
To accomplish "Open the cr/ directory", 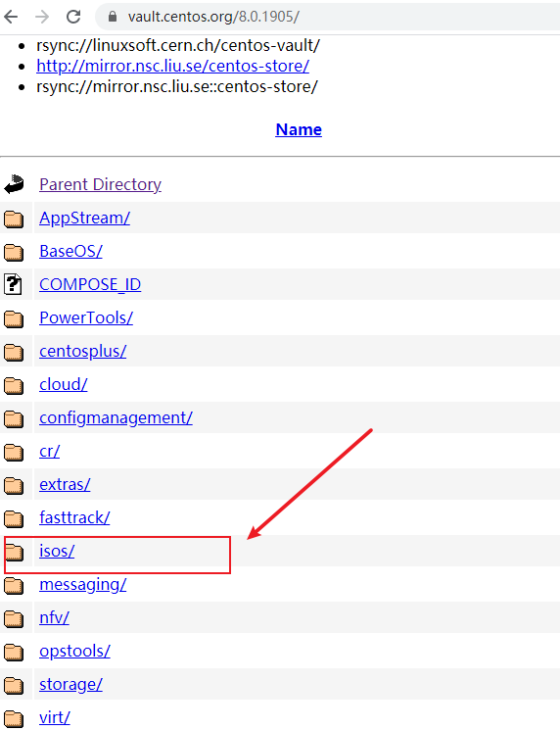I will pyautogui.click(x=49, y=451).
